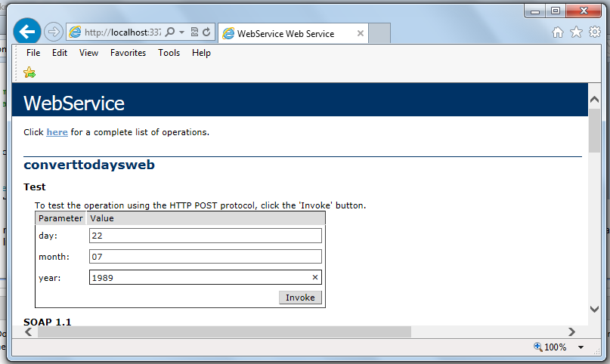The width and height of the screenshot is (610, 364).
Task: Click the 'day:' parameter label
Action: (x=48, y=236)
